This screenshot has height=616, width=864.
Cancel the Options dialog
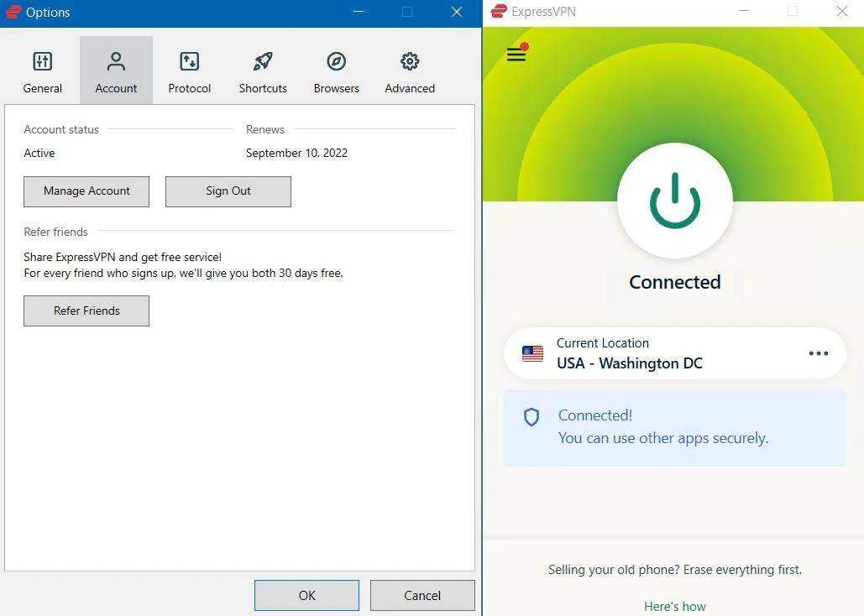(x=422, y=595)
